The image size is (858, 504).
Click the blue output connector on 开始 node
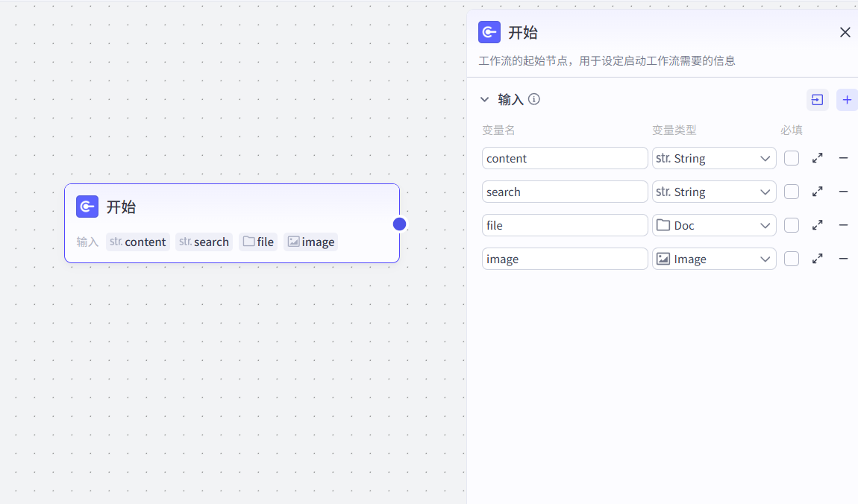point(399,224)
